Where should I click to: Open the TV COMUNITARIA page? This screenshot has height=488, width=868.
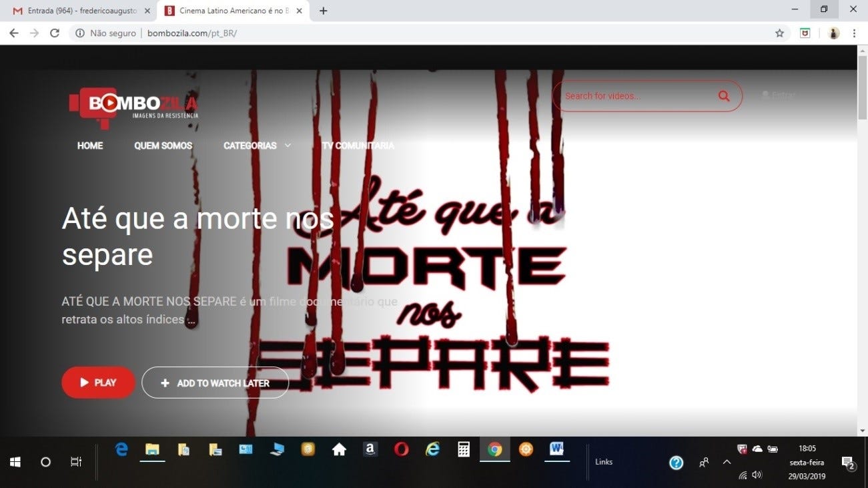tap(358, 146)
